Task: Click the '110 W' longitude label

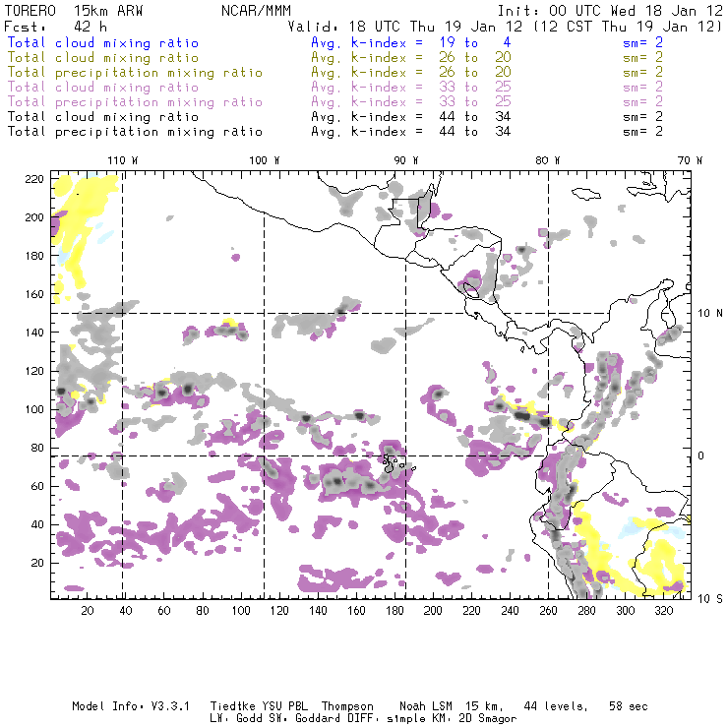Action: click(123, 160)
